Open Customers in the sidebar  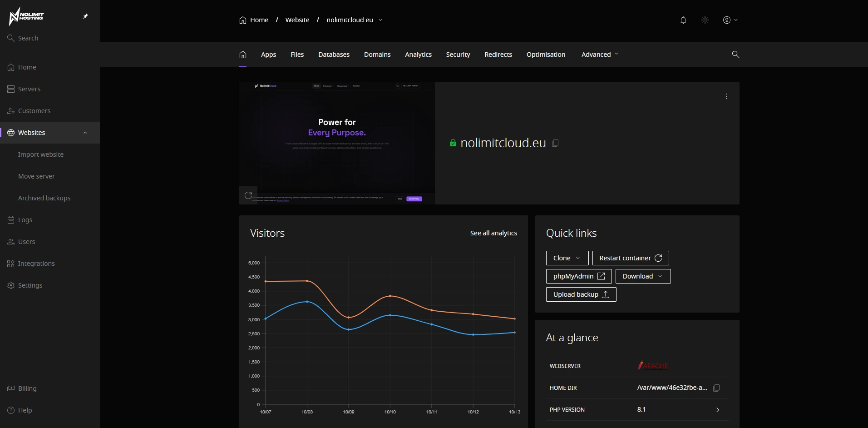pyautogui.click(x=50, y=111)
